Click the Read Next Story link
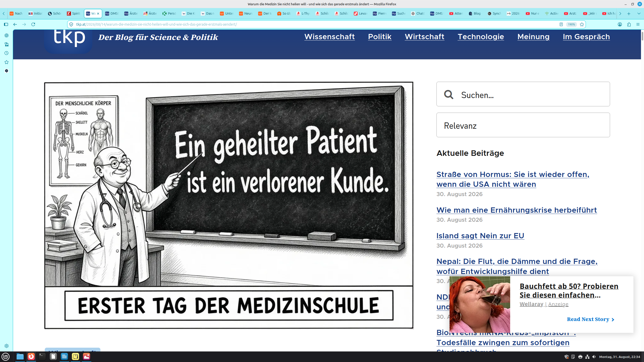The height and width of the screenshot is (362, 644). (x=590, y=319)
